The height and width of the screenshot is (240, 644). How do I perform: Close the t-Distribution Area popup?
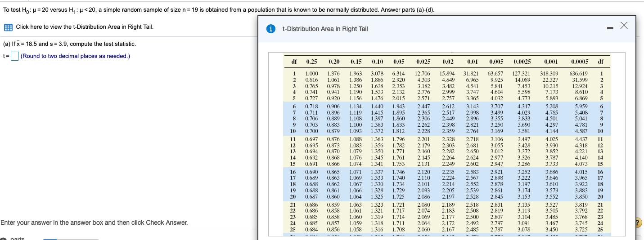tap(623, 26)
